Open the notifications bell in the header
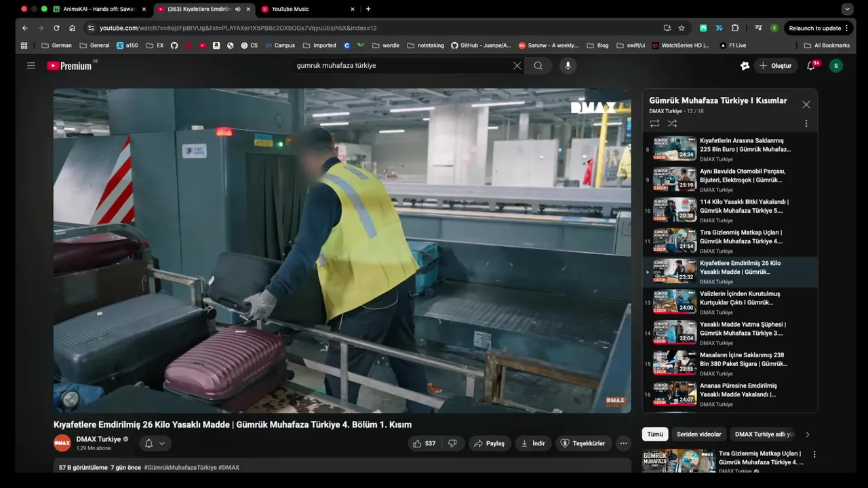This screenshot has width=868, height=488. click(811, 66)
